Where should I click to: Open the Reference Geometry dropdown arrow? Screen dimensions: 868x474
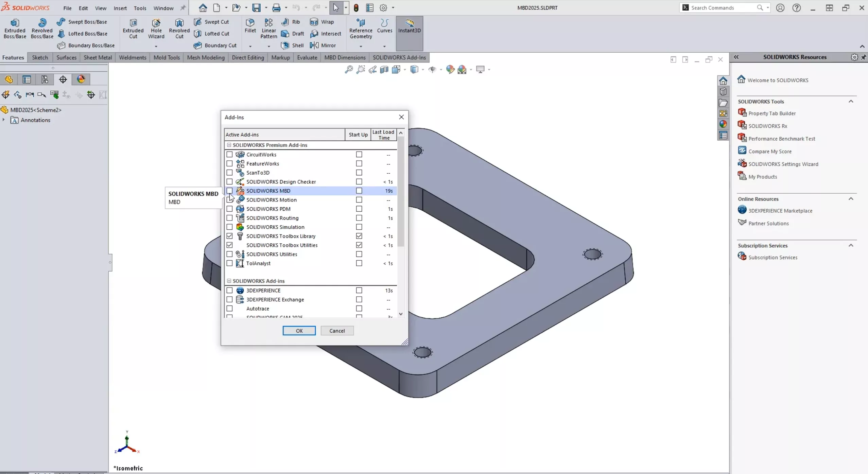(361, 46)
